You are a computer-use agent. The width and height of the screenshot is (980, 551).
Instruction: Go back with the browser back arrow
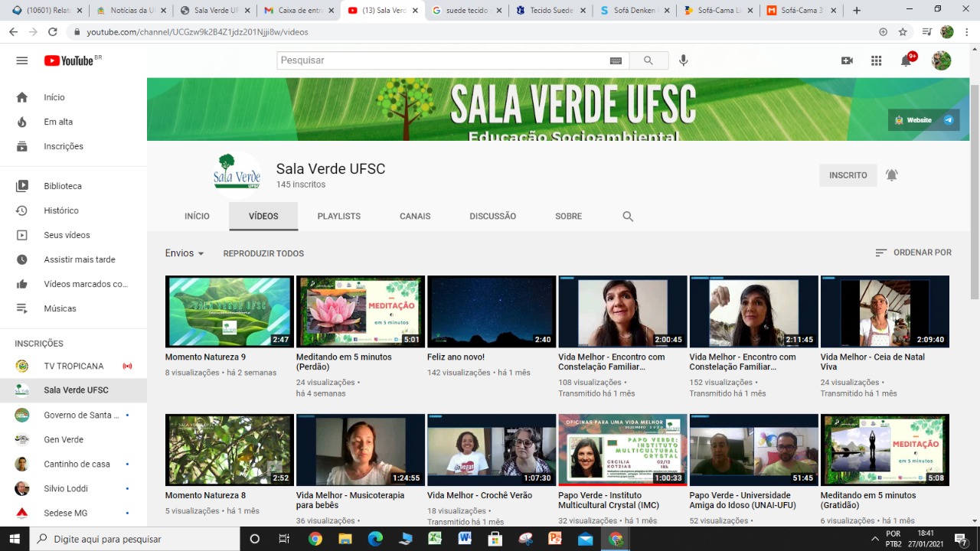(13, 32)
